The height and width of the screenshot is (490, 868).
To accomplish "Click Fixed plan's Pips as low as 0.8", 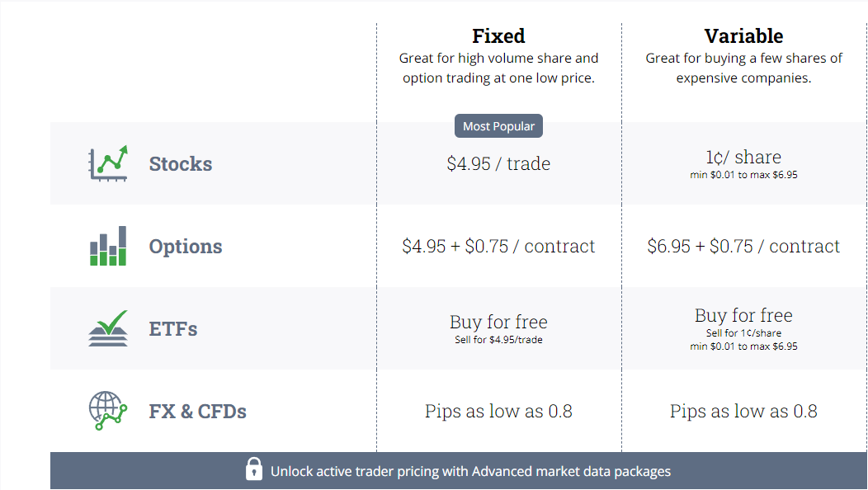I will tap(498, 411).
